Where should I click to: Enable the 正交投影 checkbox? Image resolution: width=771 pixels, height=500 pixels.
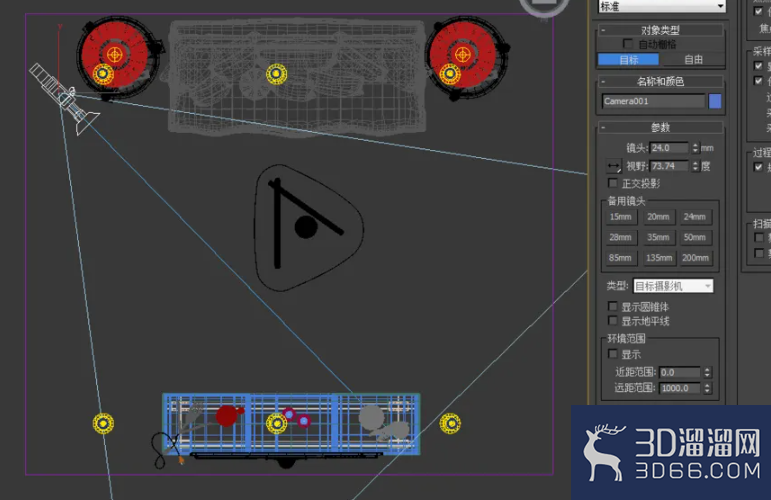pyautogui.click(x=613, y=183)
